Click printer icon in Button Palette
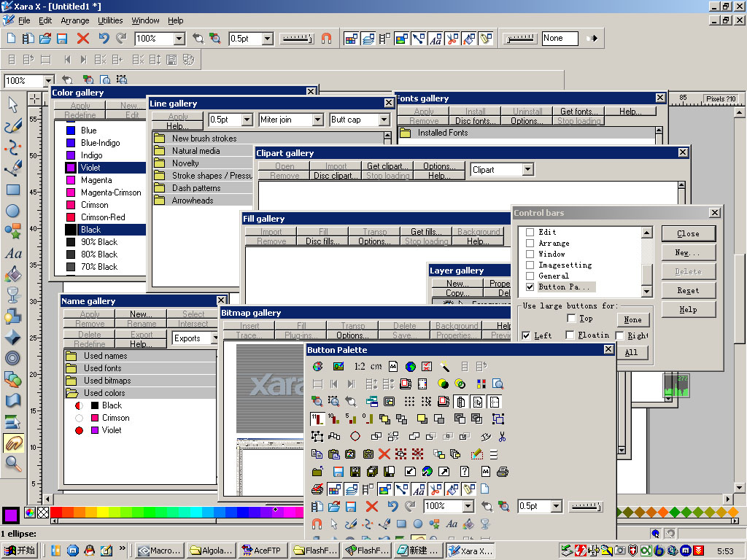The width and height of the screenshot is (747, 560). click(x=502, y=472)
